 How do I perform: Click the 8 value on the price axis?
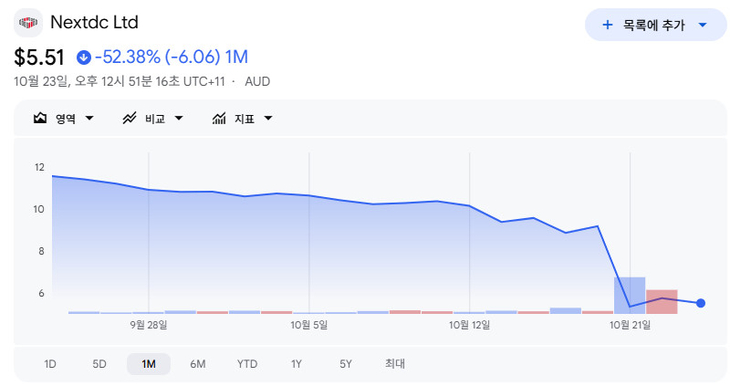[41, 251]
